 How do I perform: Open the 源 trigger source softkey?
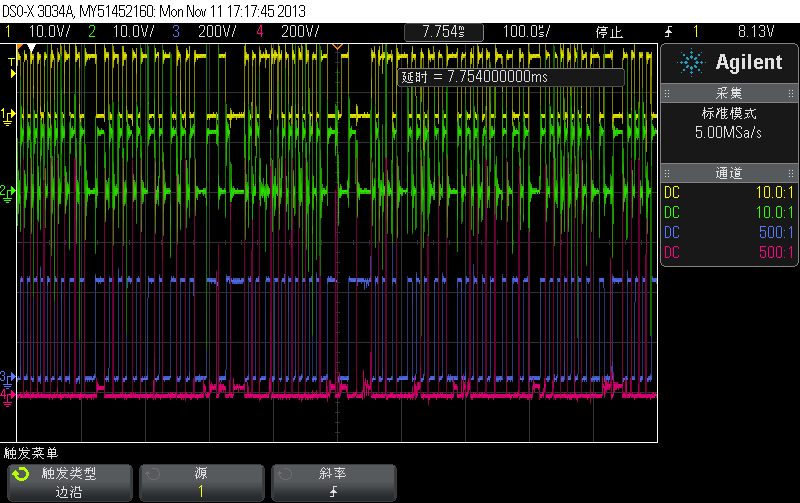click(x=201, y=482)
